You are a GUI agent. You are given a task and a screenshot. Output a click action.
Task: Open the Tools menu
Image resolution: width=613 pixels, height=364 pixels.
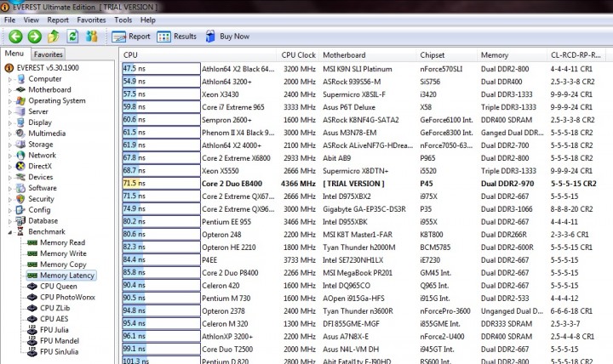[123, 20]
